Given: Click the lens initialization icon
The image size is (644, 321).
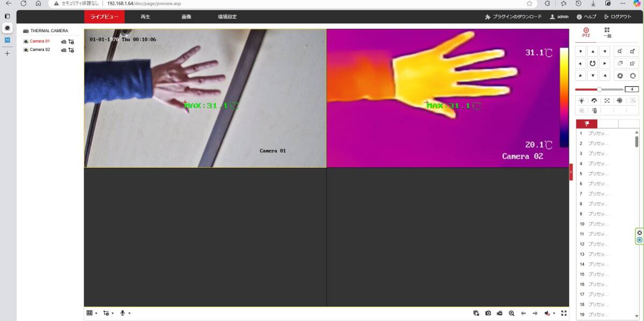Looking at the screenshot, I should pyautogui.click(x=620, y=100).
